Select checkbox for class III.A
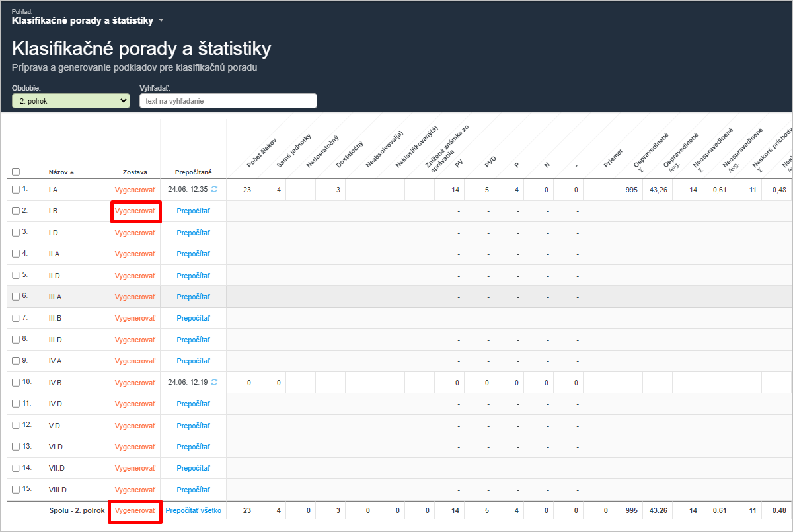Viewport: 793px width, 532px height. [16, 297]
